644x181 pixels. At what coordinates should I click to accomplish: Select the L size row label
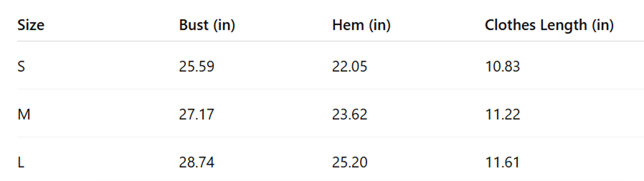(x=21, y=163)
